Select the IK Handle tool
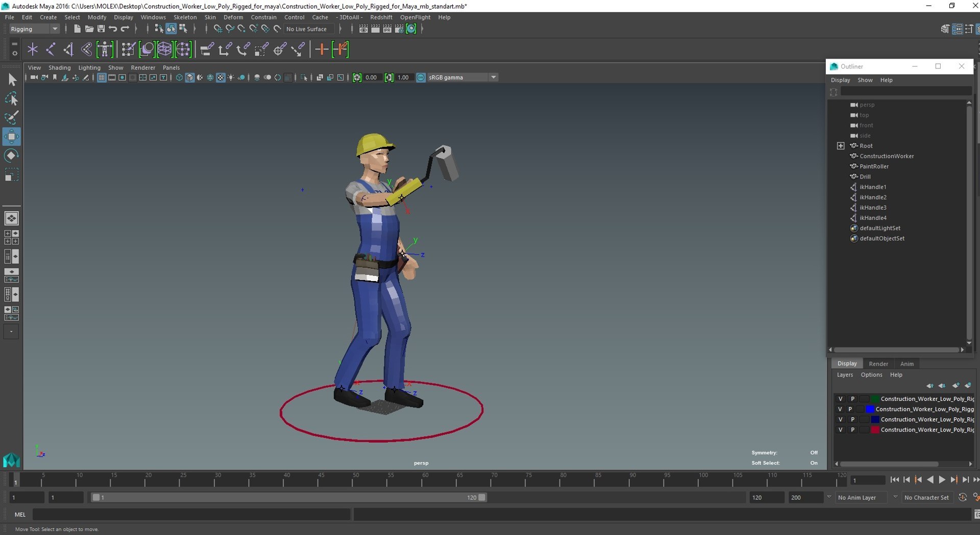This screenshot has height=535, width=980. [68, 49]
